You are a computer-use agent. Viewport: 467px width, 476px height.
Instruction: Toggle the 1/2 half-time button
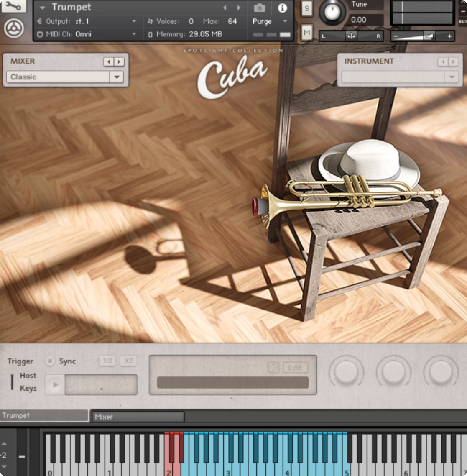click(x=107, y=361)
